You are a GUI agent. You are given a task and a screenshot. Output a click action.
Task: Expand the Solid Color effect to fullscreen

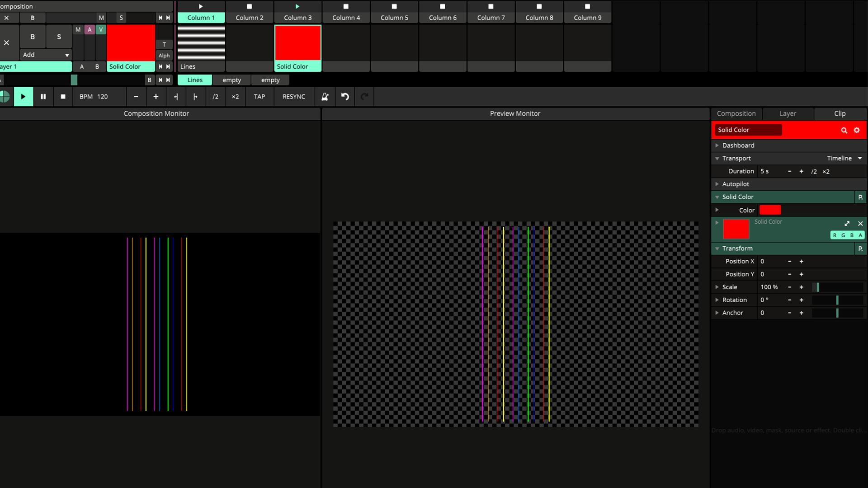pyautogui.click(x=847, y=224)
